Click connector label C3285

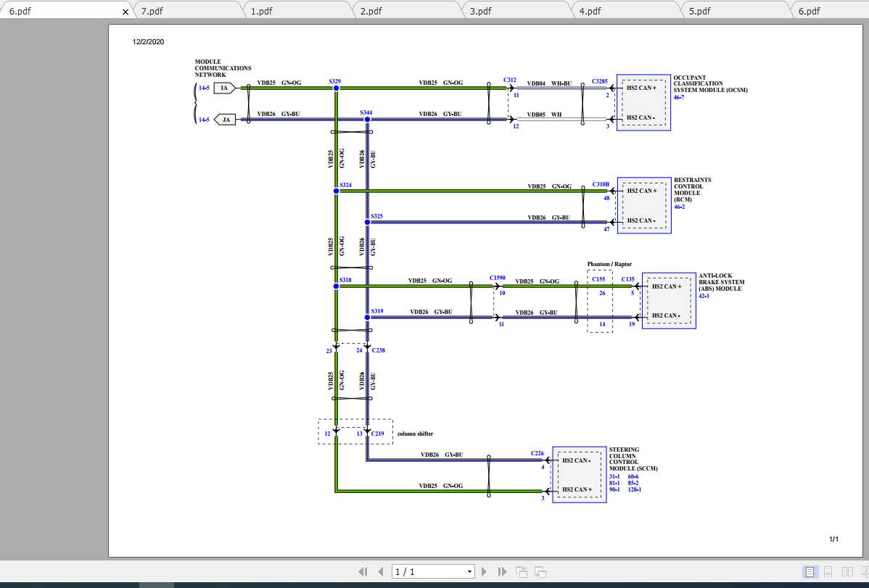click(600, 81)
